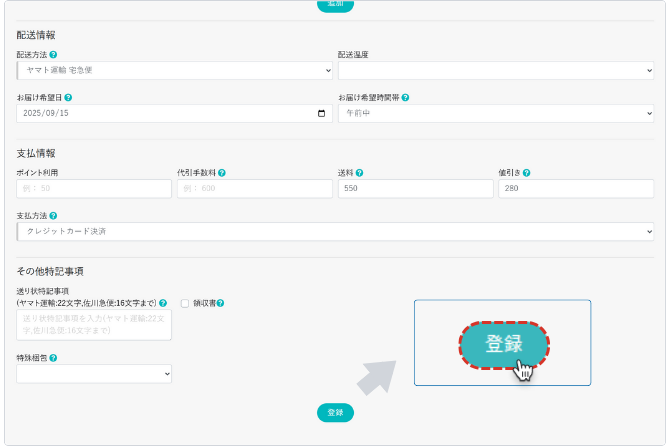The image size is (670, 446).
Task: Click help icon next to 領収書
Action: click(220, 303)
